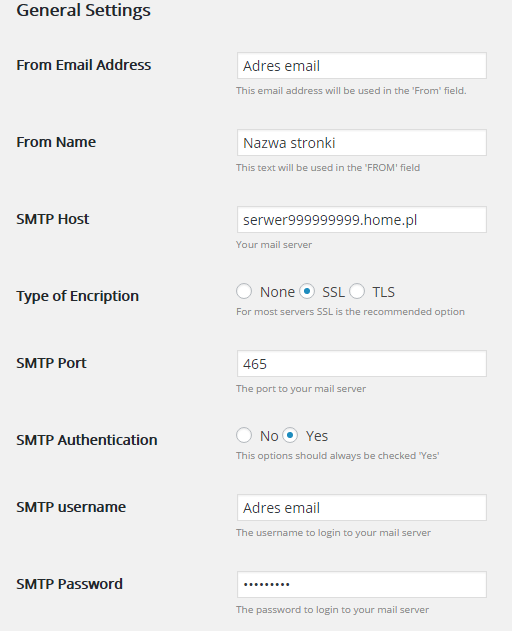The image size is (512, 631).
Task: Select the None encryption radio button
Action: (244, 291)
